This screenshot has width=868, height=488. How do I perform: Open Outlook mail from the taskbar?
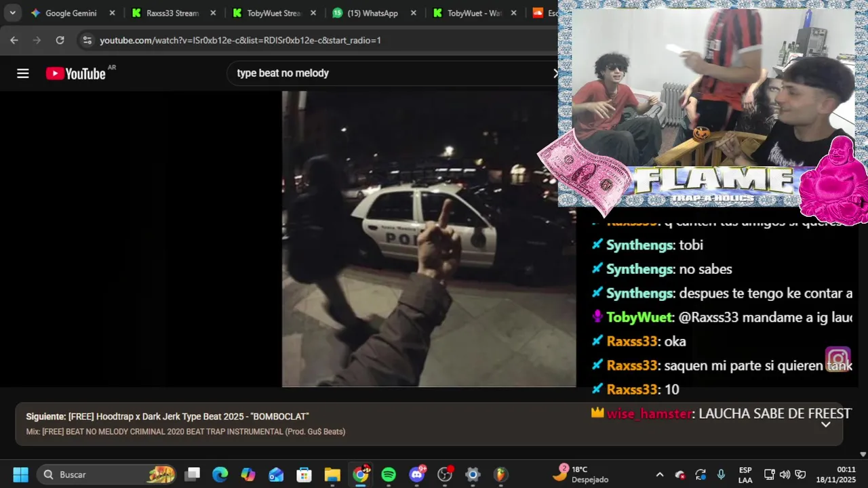(x=276, y=474)
